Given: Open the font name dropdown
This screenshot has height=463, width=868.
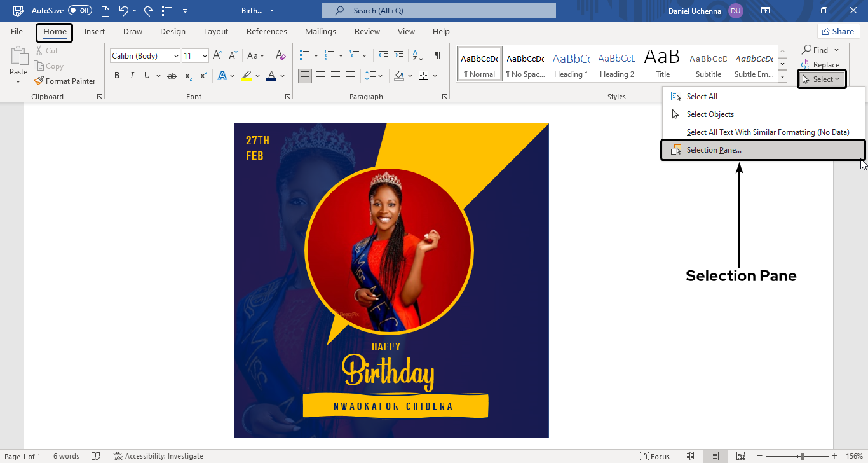Looking at the screenshot, I should click(175, 56).
